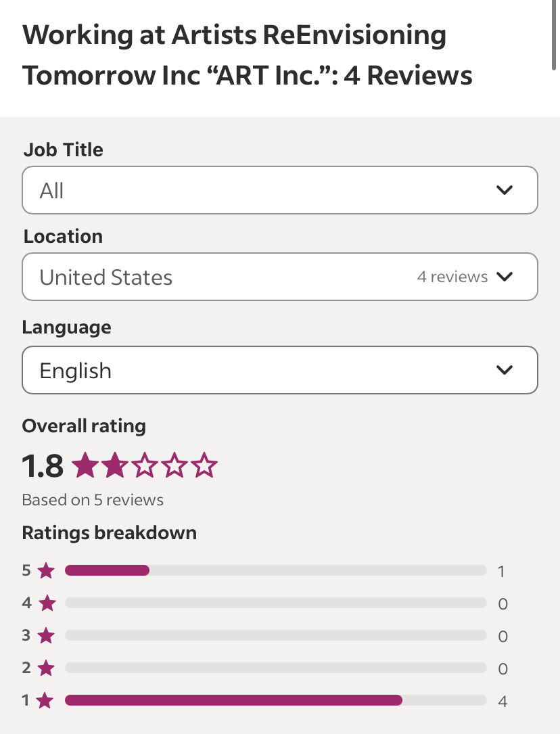The height and width of the screenshot is (734, 560).
Task: Select the 3 star rating row icon
Action: (x=46, y=636)
